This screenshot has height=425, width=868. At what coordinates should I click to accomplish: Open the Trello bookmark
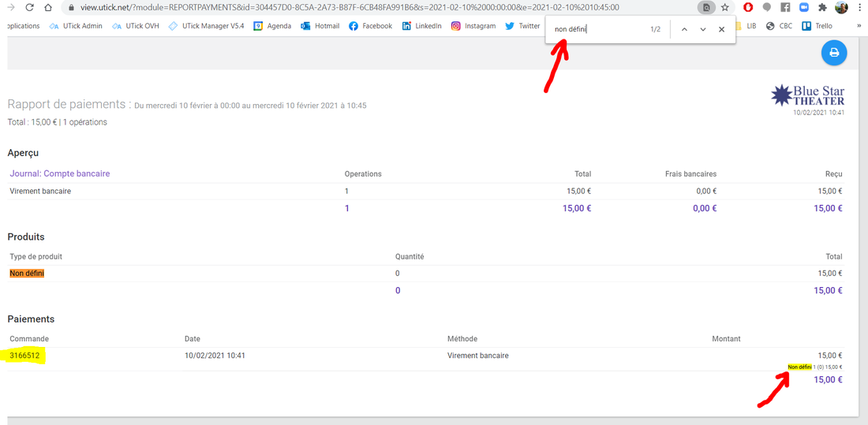(x=817, y=26)
